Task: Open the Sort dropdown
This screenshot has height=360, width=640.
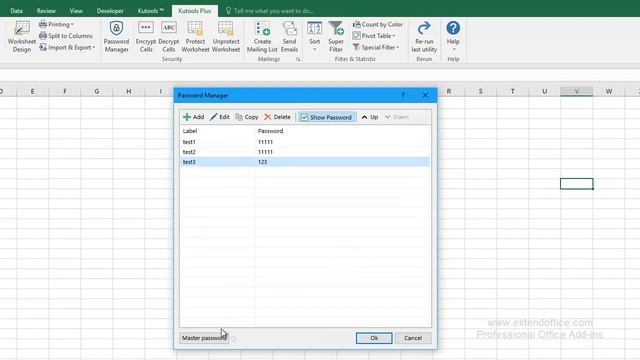Action: coord(314,37)
